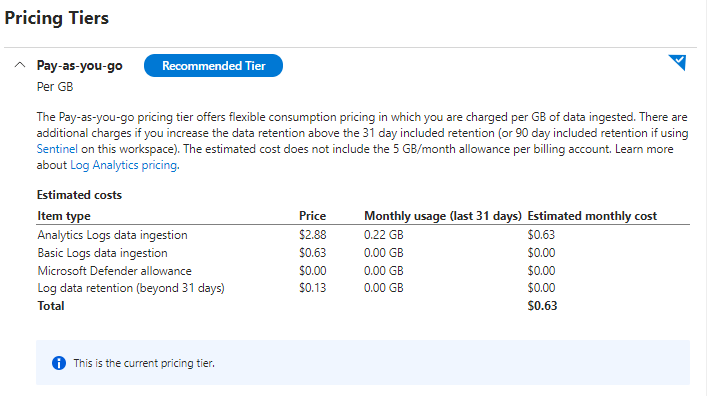Click Monthly usage (last 31 days) header
Viewport: 707px width, 396px height.
click(x=443, y=216)
